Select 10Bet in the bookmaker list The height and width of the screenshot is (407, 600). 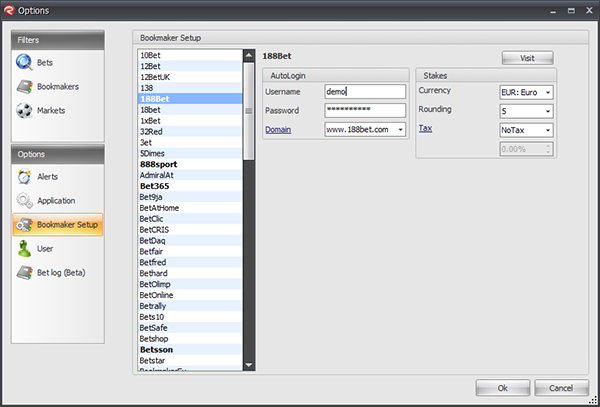190,55
